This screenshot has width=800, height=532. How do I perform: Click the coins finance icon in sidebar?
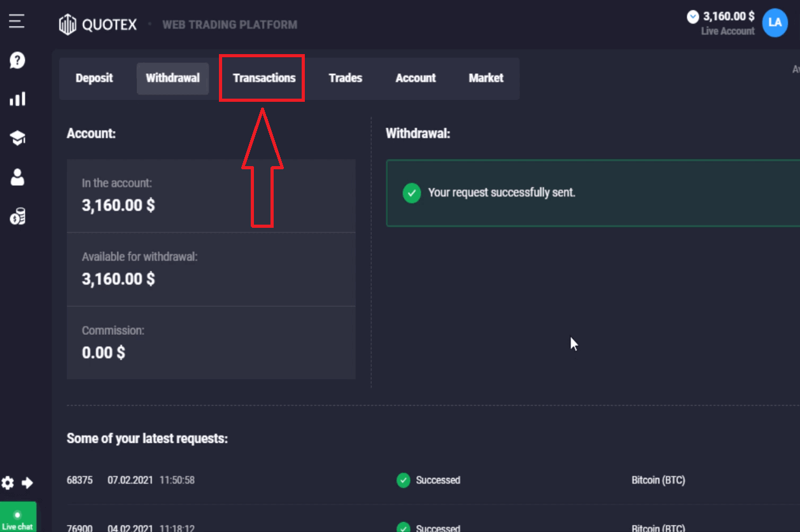(x=17, y=216)
